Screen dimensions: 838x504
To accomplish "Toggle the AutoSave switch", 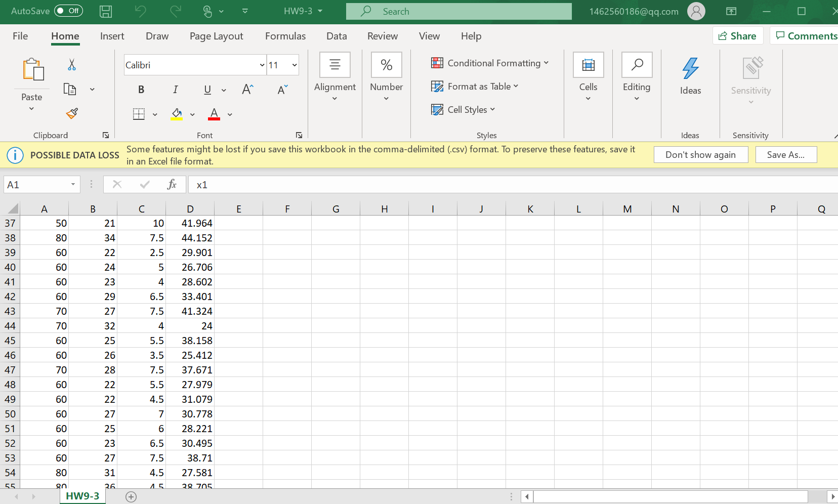I will pos(68,11).
